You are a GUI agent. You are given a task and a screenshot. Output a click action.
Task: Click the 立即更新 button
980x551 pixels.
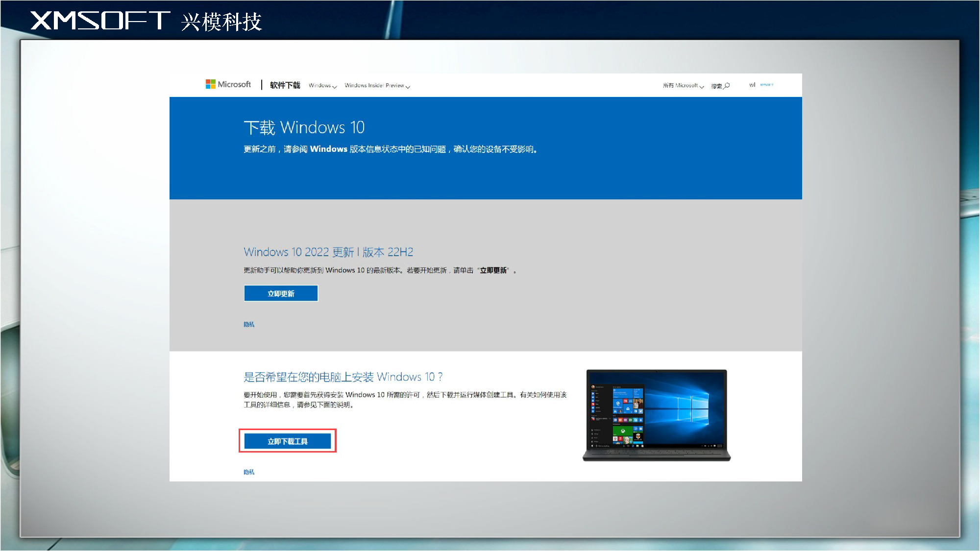[281, 293]
